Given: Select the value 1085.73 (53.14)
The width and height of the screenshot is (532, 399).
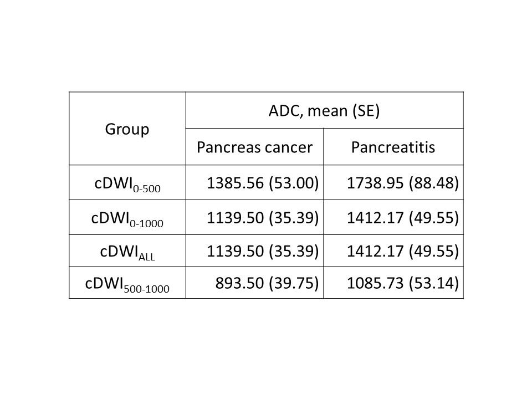Looking at the screenshot, I should [x=402, y=283].
